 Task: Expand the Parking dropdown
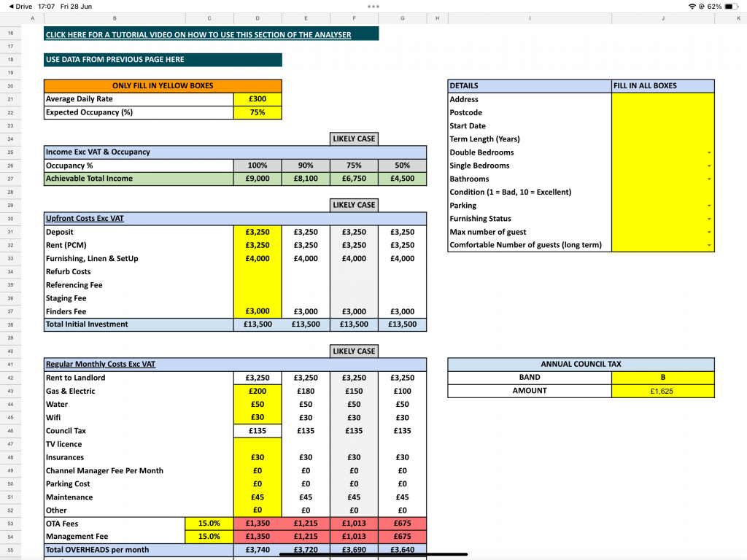point(710,206)
